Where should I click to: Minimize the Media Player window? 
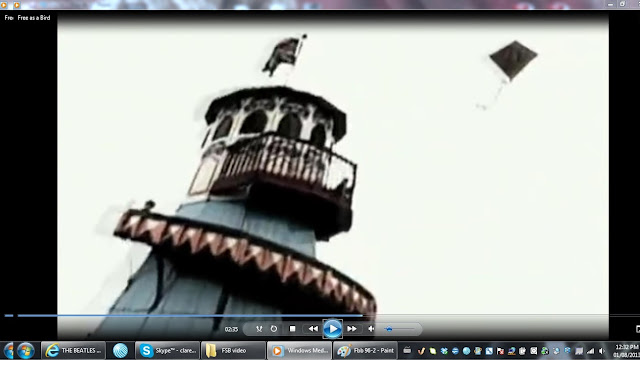tap(610, 4)
